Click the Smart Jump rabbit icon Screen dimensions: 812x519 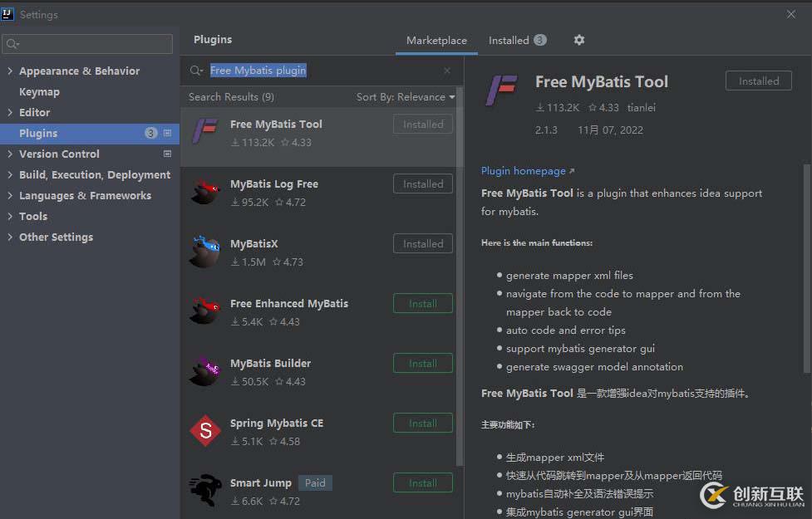click(x=205, y=489)
